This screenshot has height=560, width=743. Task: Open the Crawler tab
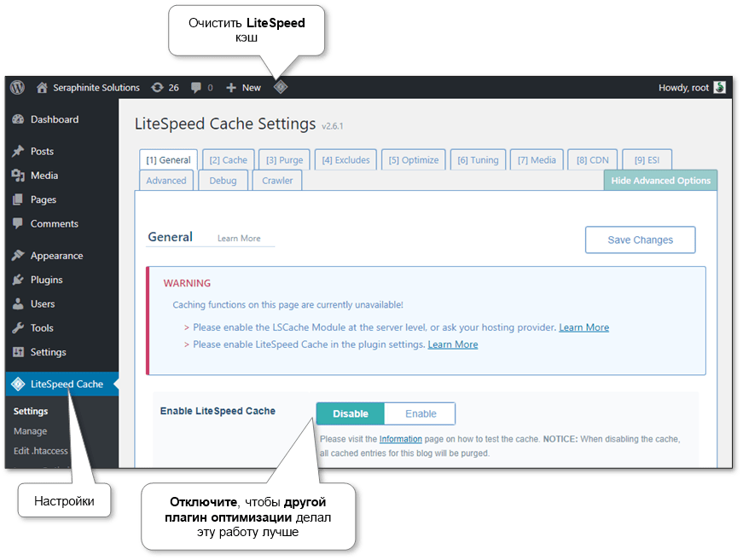pyautogui.click(x=277, y=181)
